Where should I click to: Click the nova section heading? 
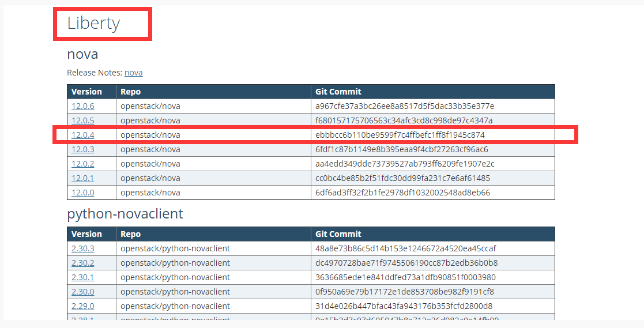[x=82, y=54]
